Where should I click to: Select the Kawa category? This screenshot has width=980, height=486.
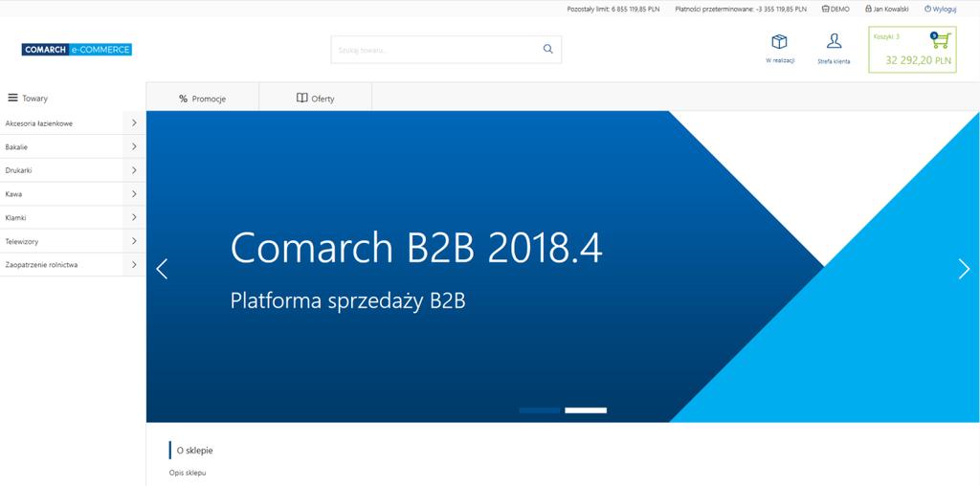[13, 194]
